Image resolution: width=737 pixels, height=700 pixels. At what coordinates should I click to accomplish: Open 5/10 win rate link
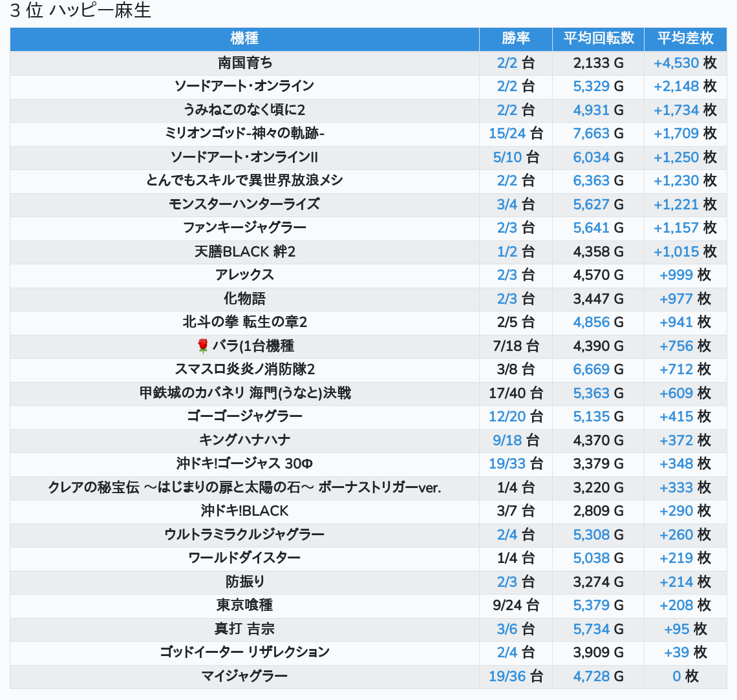coord(507,157)
